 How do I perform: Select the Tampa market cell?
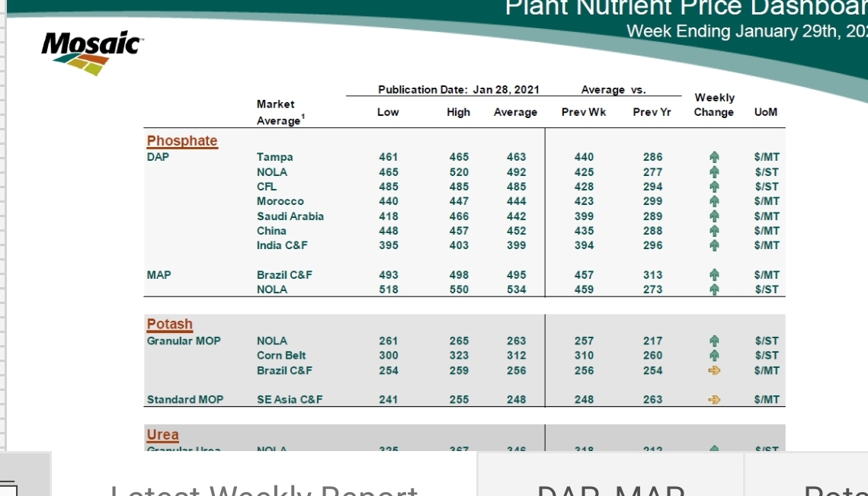(x=274, y=157)
